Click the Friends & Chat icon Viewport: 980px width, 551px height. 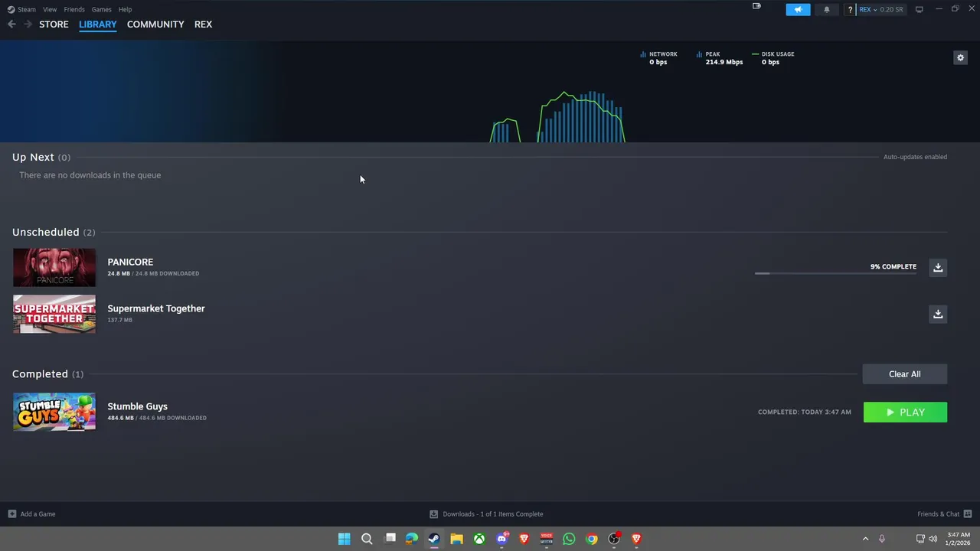click(968, 514)
